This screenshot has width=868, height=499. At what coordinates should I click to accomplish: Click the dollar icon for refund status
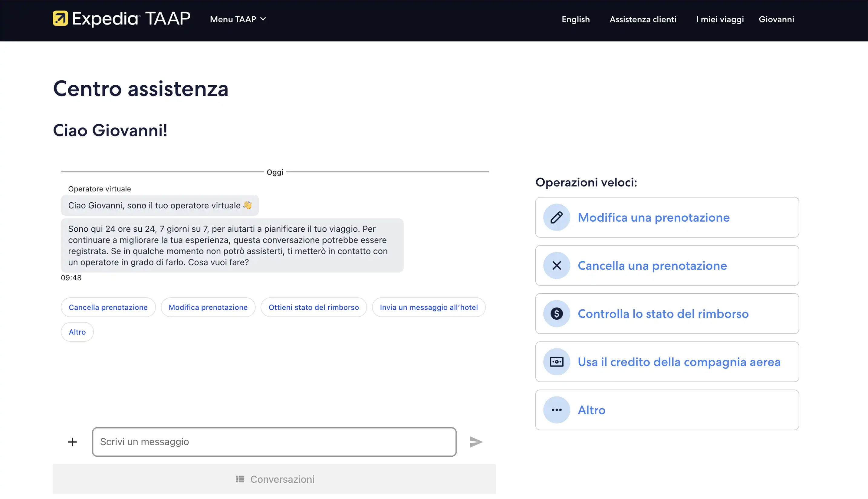click(556, 314)
